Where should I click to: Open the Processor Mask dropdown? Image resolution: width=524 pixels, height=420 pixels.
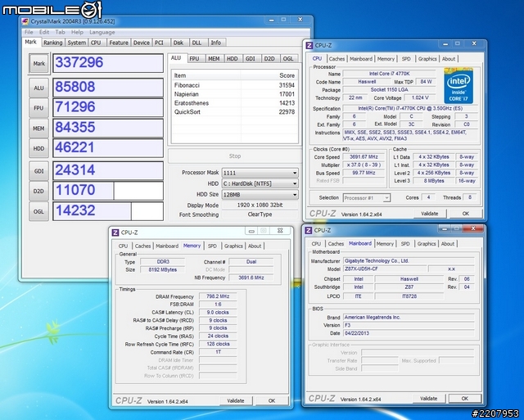[x=260, y=173]
